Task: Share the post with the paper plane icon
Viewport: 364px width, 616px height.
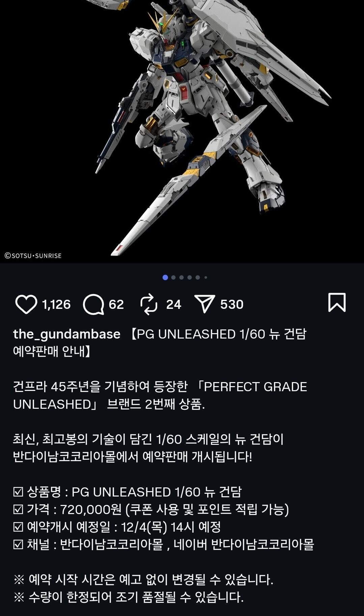Action: (204, 304)
